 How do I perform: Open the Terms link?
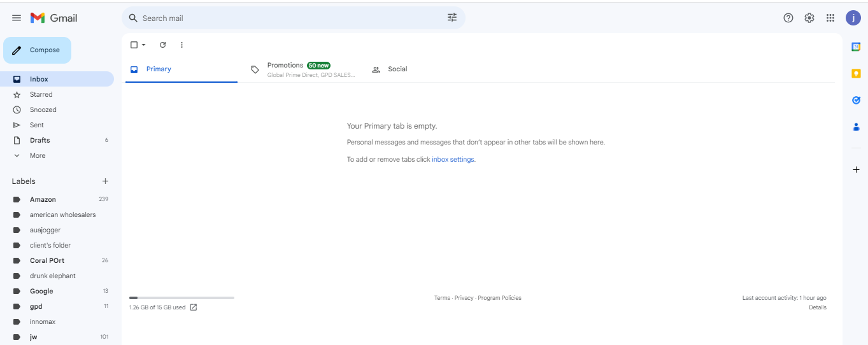(442, 298)
